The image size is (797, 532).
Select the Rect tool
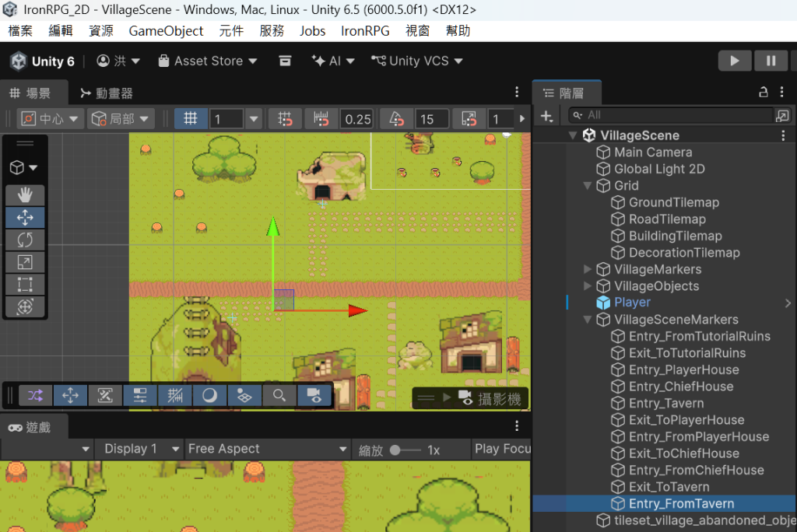pyautogui.click(x=24, y=285)
